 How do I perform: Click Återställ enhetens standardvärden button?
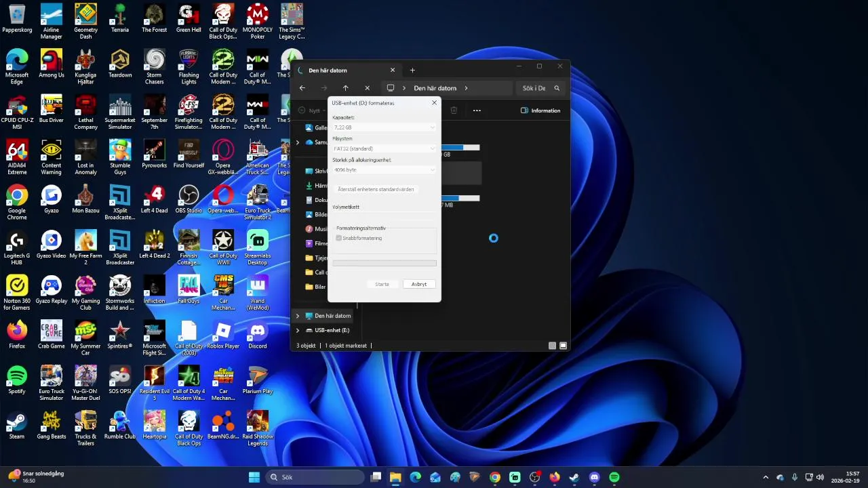376,189
